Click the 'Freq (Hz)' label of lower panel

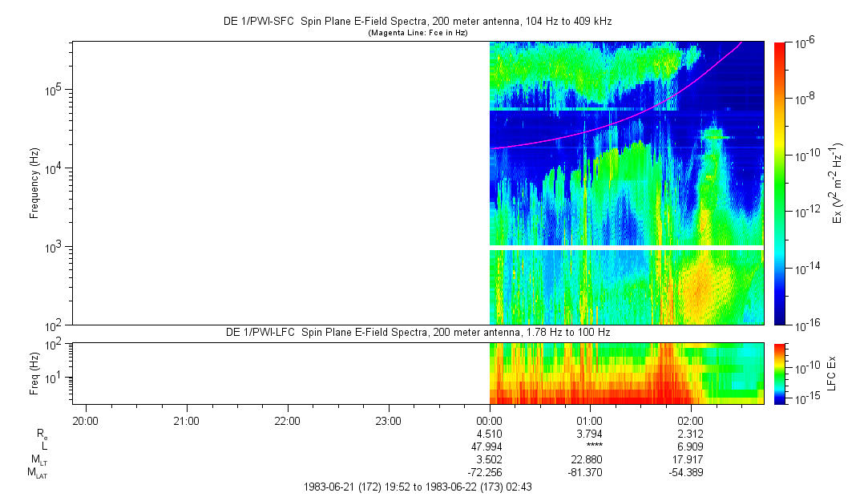pyautogui.click(x=34, y=373)
